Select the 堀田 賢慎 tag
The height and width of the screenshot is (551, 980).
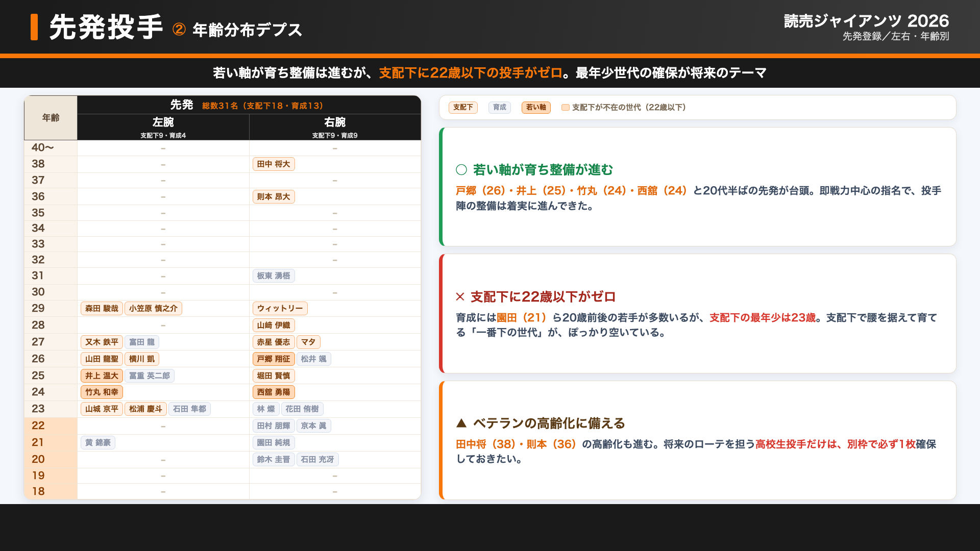pos(274,376)
